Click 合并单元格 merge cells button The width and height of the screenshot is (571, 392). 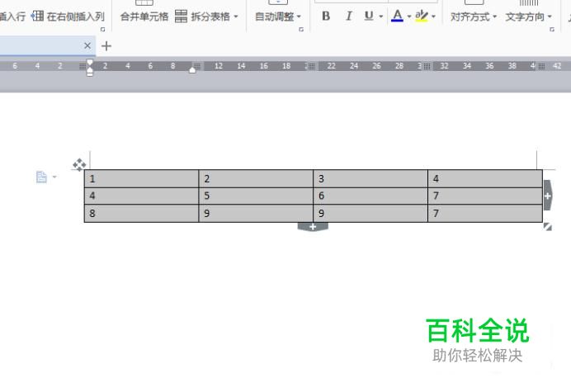click(x=144, y=17)
